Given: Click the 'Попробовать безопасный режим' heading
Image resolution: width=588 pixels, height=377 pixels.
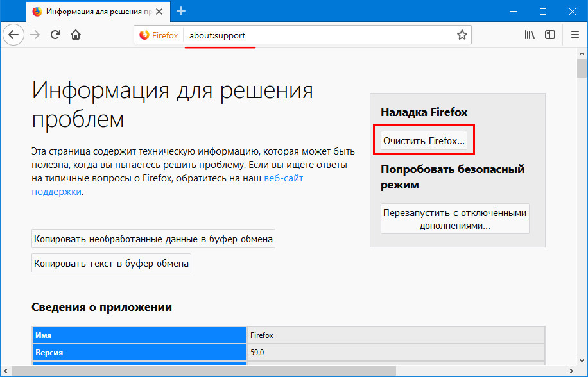Looking at the screenshot, I should point(453,177).
